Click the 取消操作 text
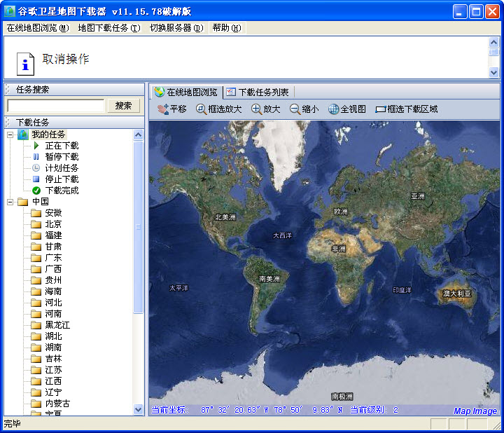This screenshot has width=504, height=433. (66, 60)
